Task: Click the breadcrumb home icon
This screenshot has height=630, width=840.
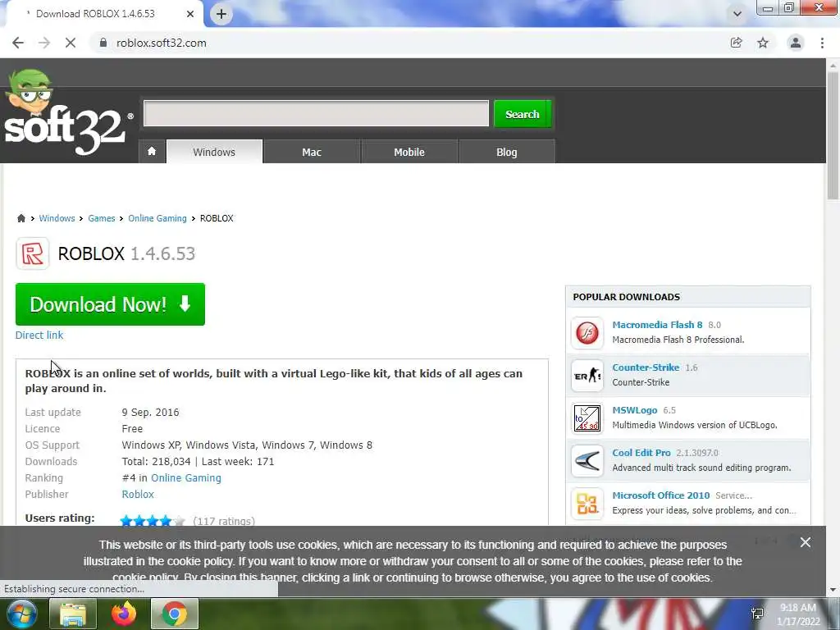Action: (21, 218)
